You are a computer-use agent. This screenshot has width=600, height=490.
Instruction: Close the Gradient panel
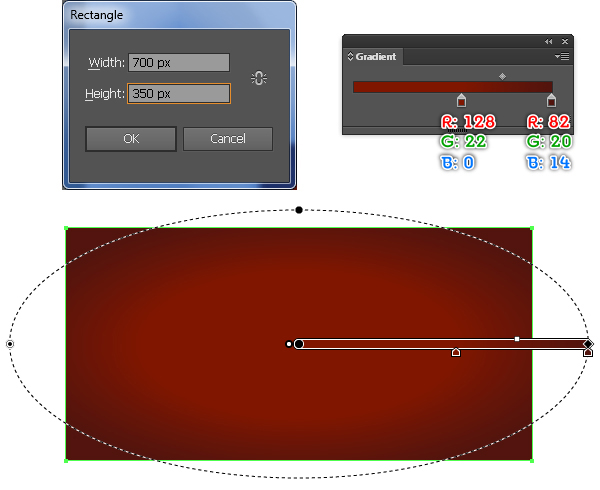565,41
